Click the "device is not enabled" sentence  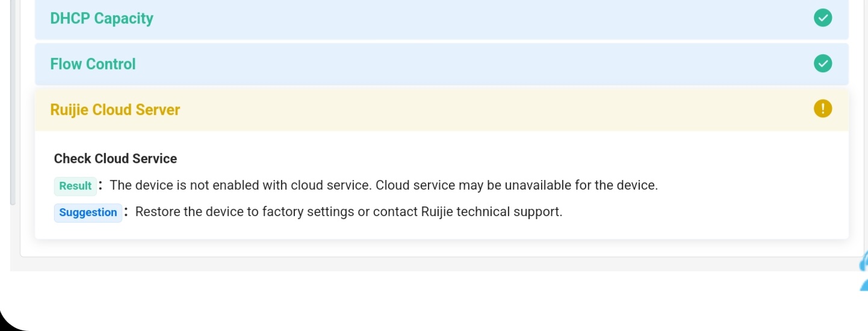[x=240, y=185]
